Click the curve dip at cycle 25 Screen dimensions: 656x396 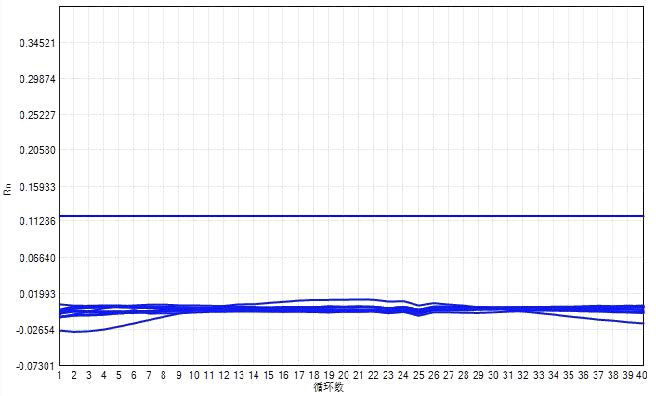[418, 314]
